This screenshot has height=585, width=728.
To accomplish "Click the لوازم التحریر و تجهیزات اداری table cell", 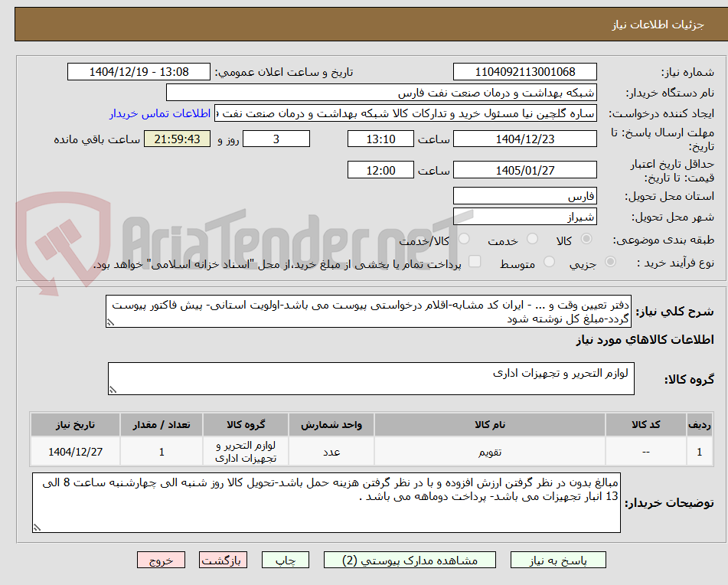I will click(x=246, y=452).
